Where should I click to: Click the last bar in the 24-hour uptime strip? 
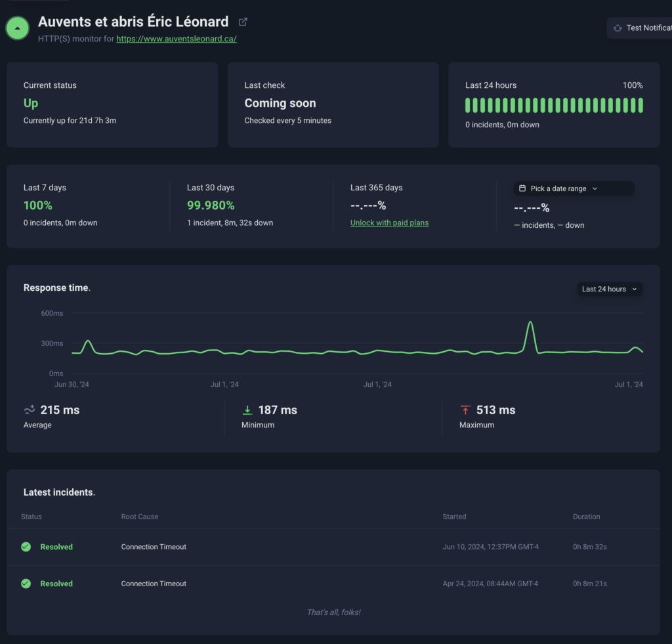pyautogui.click(x=640, y=105)
